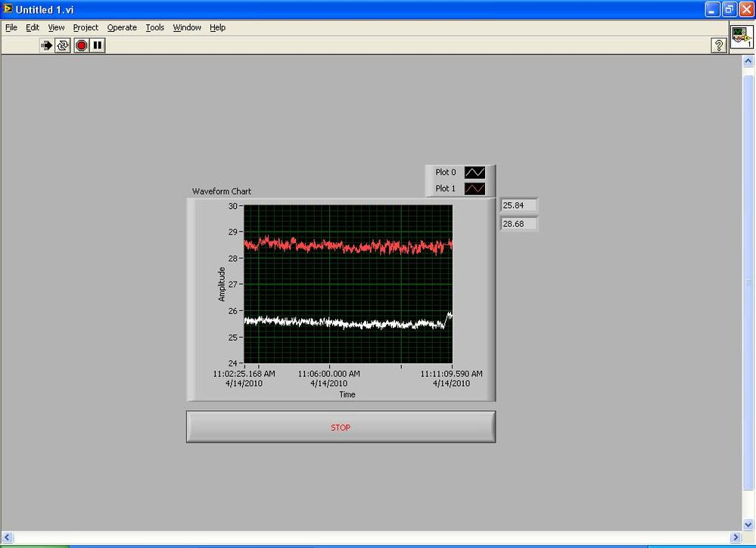Click the LabVIEW icon in the title bar

point(8,8)
